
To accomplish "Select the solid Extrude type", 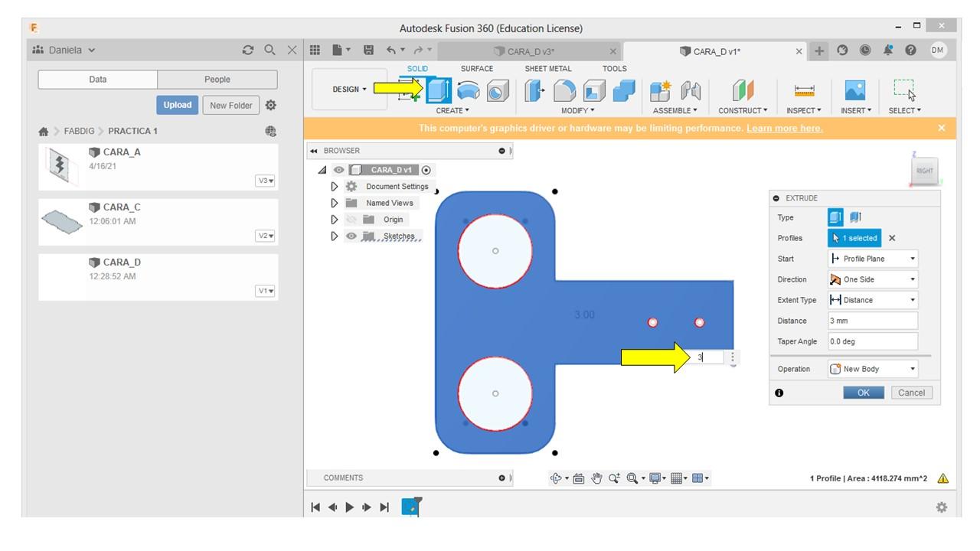I will pyautogui.click(x=835, y=217).
